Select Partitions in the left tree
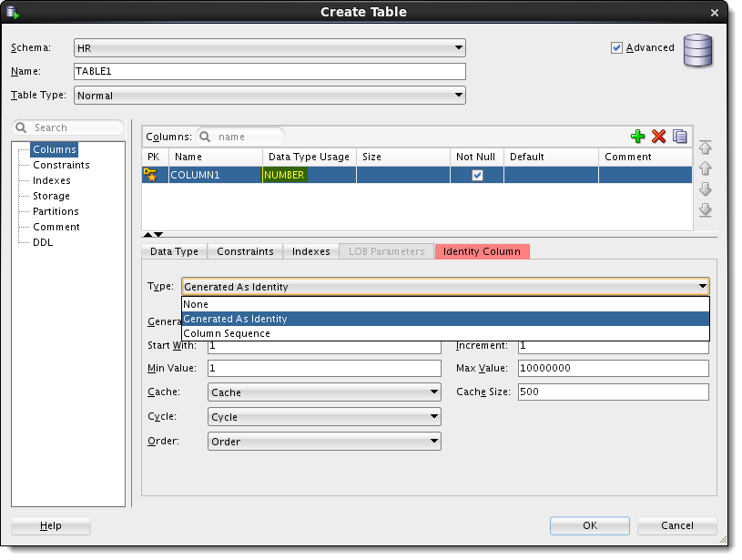The image size is (742, 560). [x=56, y=211]
